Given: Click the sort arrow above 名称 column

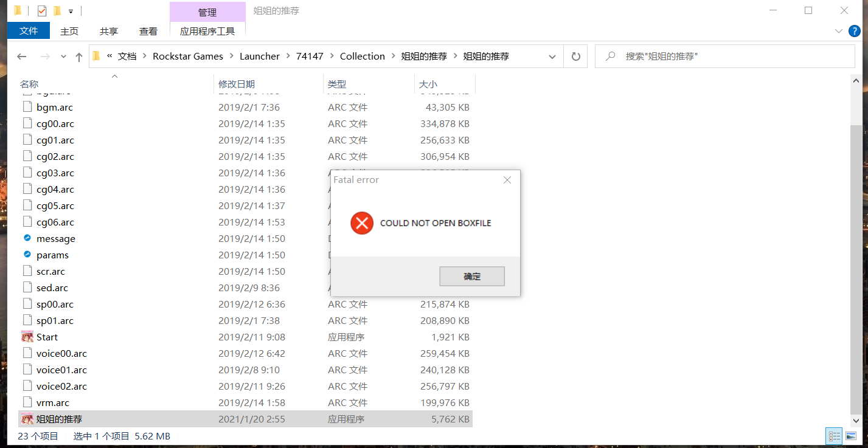Looking at the screenshot, I should (114, 76).
